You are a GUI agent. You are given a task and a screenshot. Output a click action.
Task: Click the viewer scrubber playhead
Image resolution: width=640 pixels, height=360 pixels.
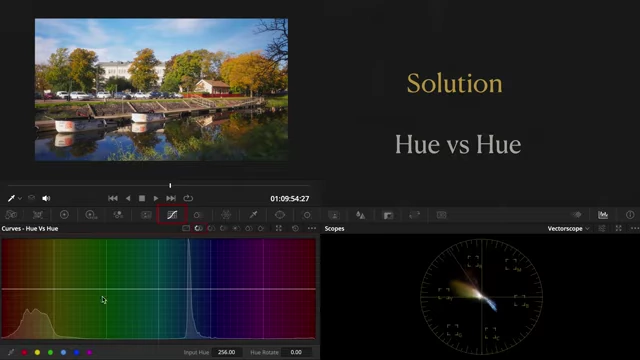coord(170,185)
